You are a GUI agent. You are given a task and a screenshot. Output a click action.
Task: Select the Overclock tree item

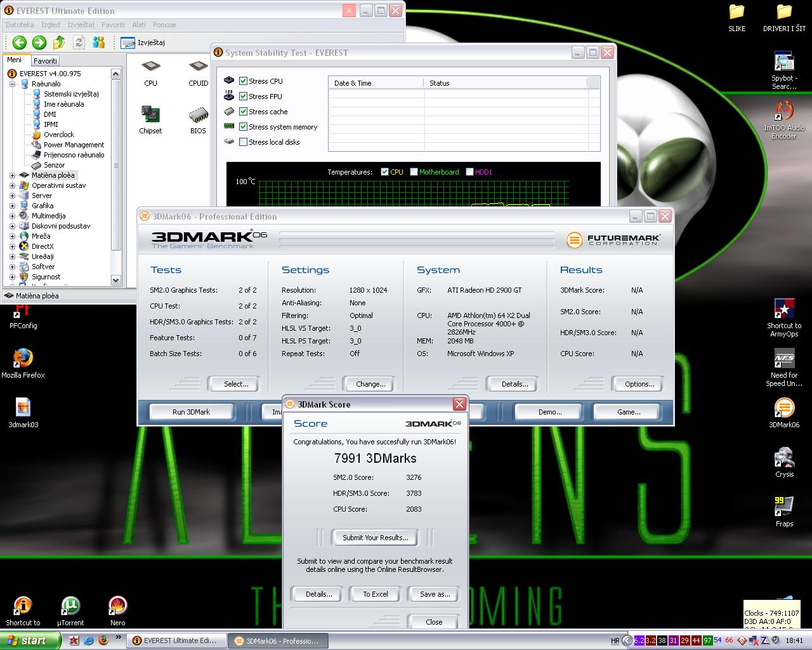coord(53,135)
